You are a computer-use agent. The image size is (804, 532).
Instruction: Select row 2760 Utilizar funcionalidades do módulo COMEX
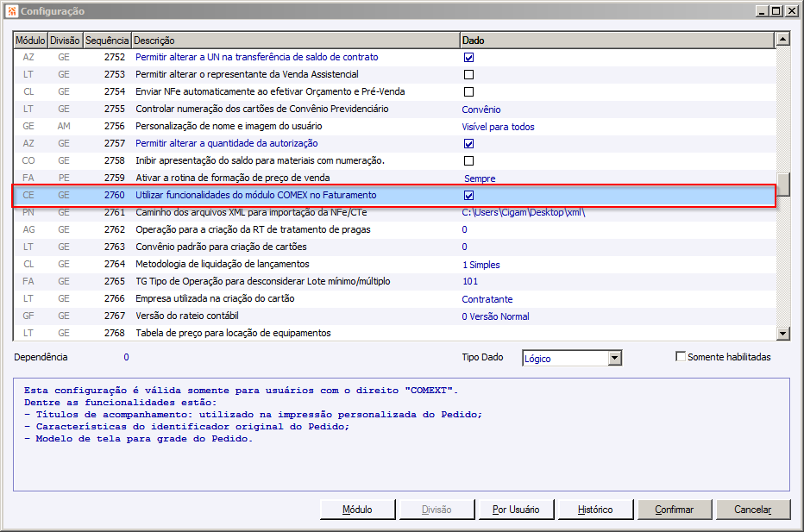tap(394, 195)
